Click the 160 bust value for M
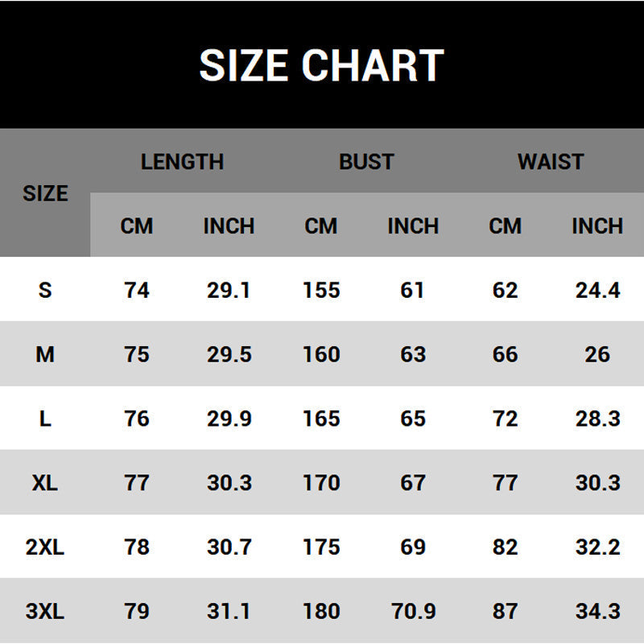Screen dimensions: 644x644 pyautogui.click(x=321, y=354)
